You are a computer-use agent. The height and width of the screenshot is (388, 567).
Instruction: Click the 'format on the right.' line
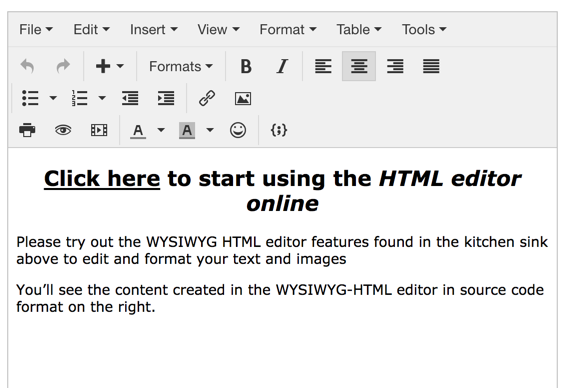point(86,307)
